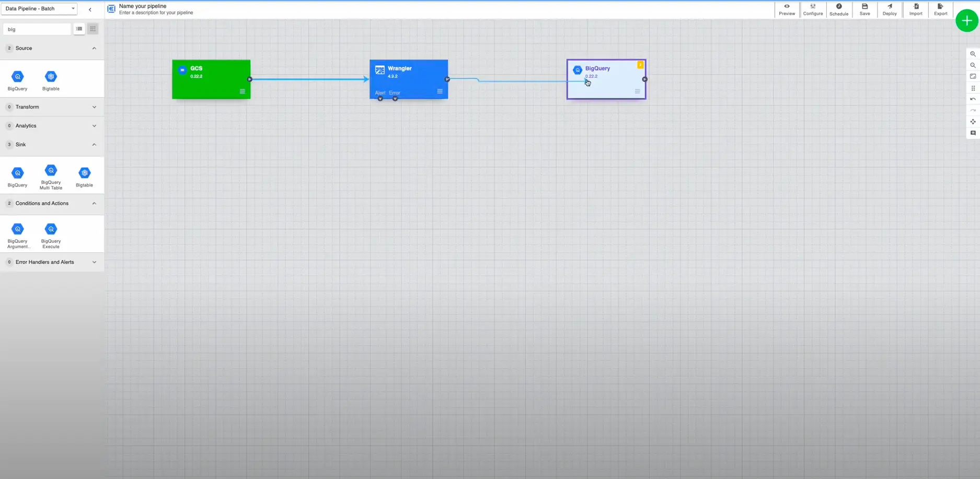
Task: Open the GCS node hamburger menu
Action: coord(243,91)
